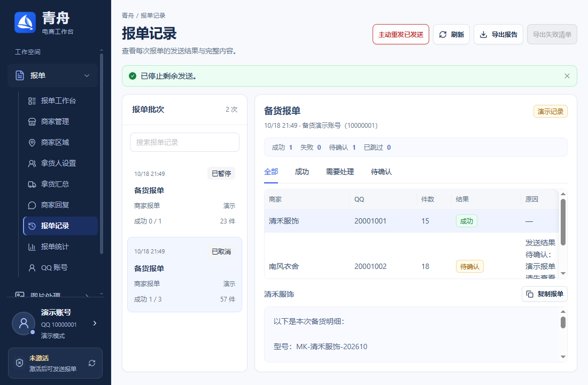The height and width of the screenshot is (385, 588).
Task: Click the green success check icon
Action: click(133, 76)
